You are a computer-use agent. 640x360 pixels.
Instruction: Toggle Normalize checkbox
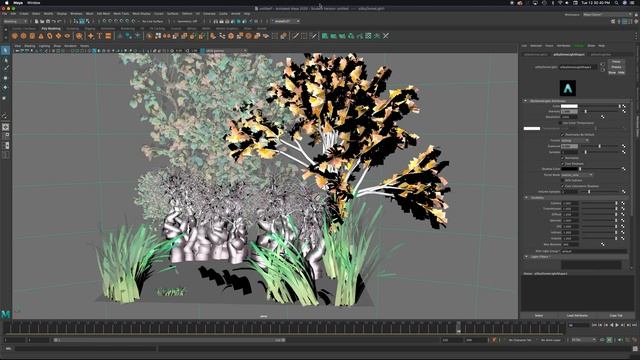coord(563,158)
